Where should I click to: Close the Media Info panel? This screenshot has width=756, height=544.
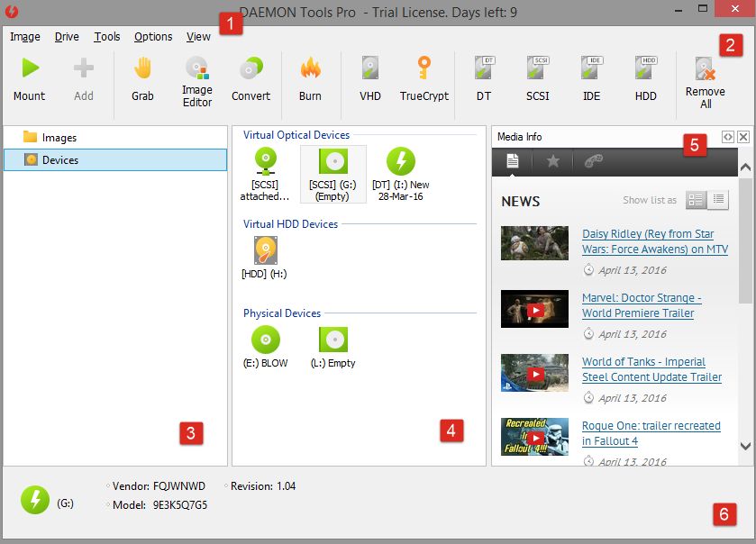(x=743, y=137)
